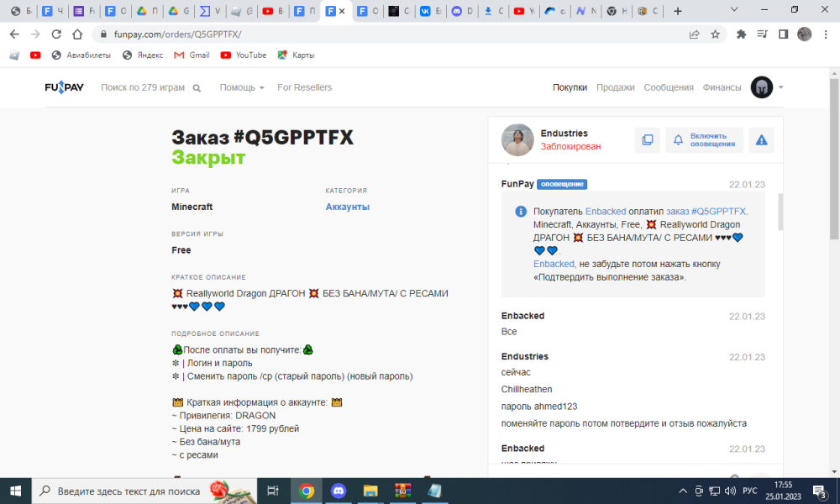Screen dimensions: 840x504
Task: Expand tab search chevron
Action: click(734, 9)
